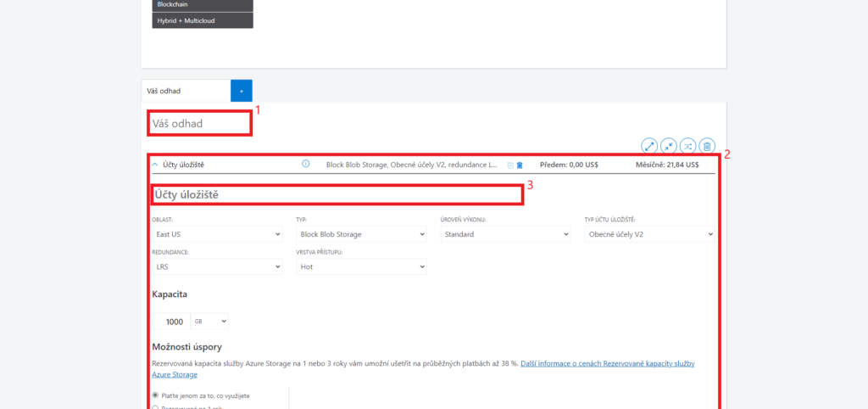Screen dimensions: 868x409
Task: Select 'Plaťte jenom za to, co využijete' option
Action: click(155, 395)
